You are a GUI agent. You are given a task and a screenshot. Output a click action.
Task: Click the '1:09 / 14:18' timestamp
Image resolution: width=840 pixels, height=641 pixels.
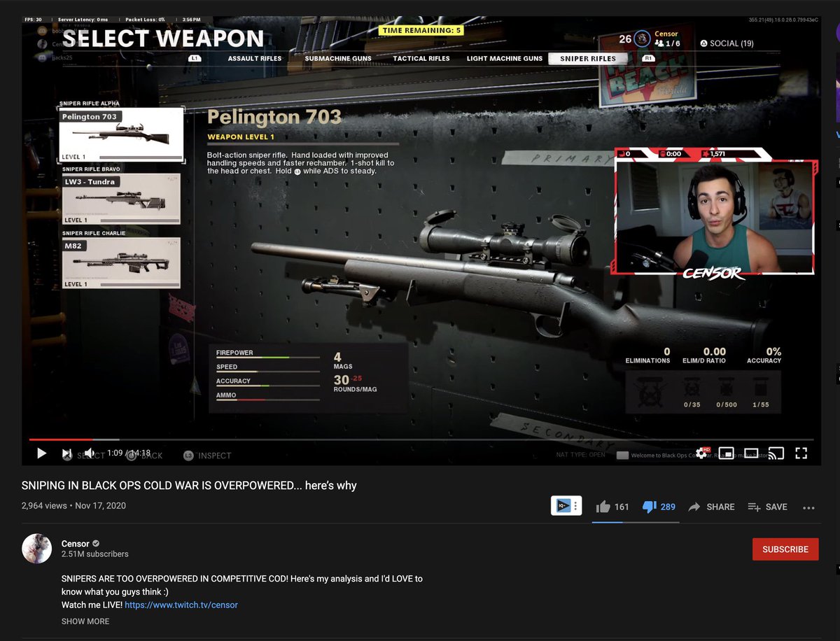pyautogui.click(x=129, y=453)
